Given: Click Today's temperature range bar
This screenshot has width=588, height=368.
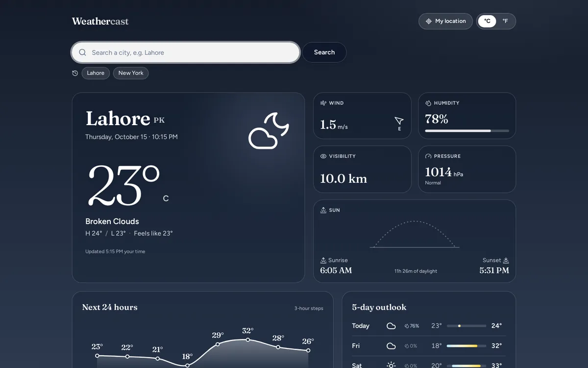Looking at the screenshot, I should click(466, 326).
